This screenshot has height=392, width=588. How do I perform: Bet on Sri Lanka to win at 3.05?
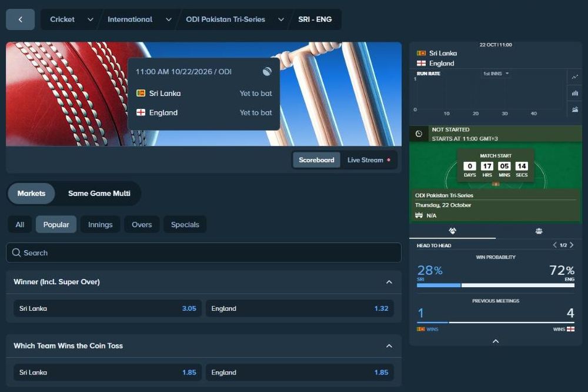point(108,308)
